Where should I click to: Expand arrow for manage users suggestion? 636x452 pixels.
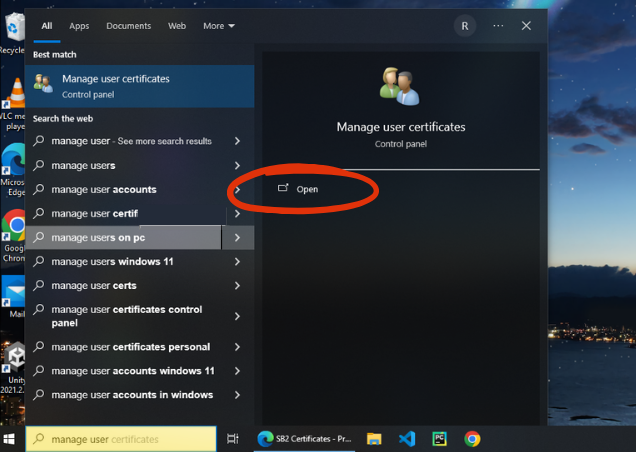click(237, 166)
